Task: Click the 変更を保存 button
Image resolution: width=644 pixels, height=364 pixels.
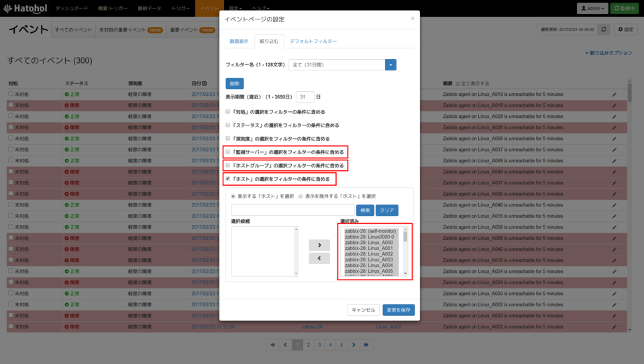Action: 399,310
